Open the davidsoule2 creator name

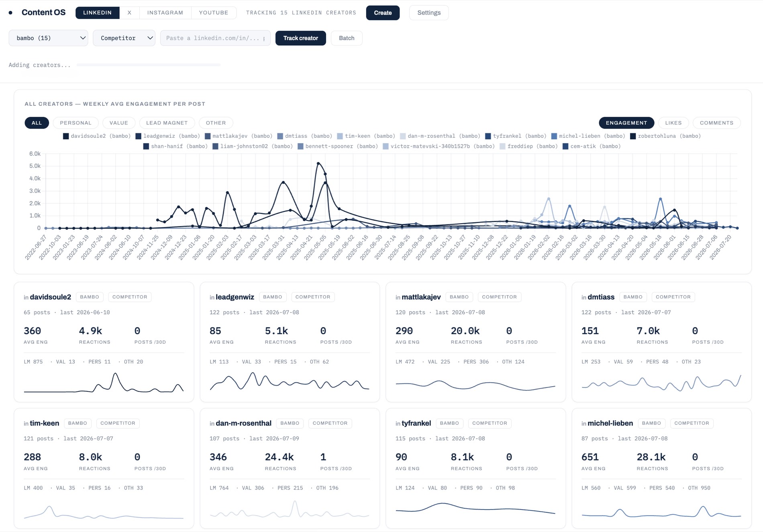pyautogui.click(x=50, y=297)
